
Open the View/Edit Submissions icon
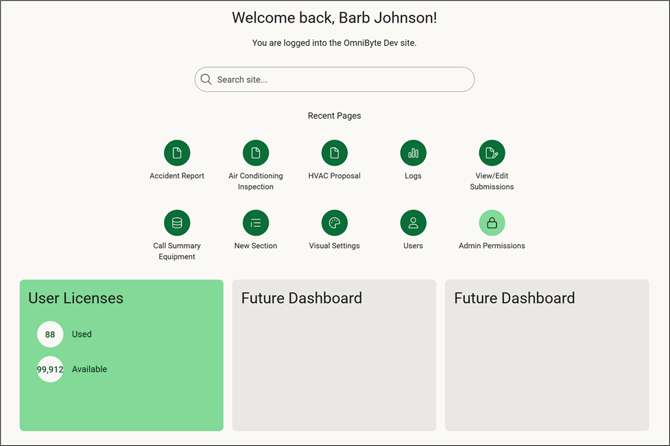(492, 153)
